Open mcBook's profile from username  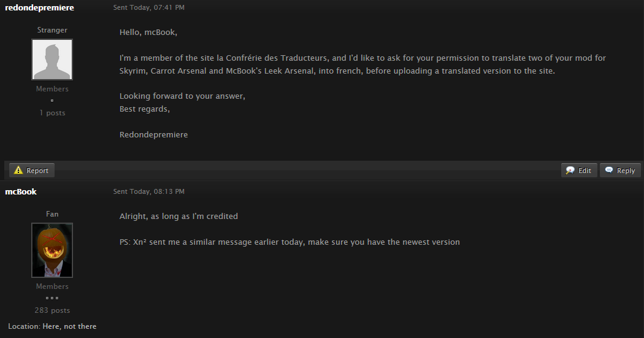(21, 191)
